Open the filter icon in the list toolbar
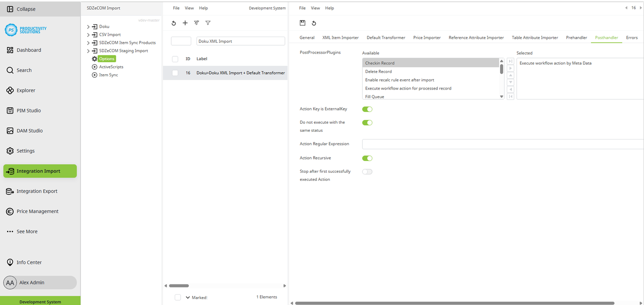This screenshot has height=305, width=644. [x=208, y=23]
